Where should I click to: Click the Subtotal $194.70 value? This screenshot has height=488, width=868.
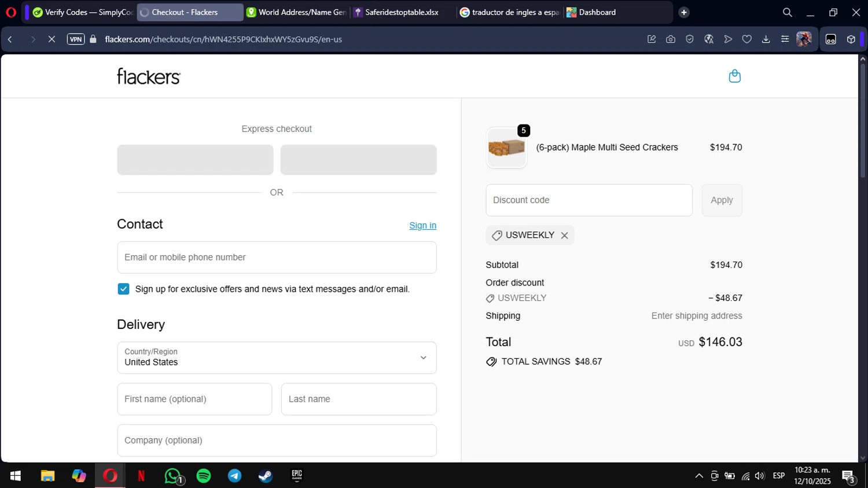click(726, 265)
